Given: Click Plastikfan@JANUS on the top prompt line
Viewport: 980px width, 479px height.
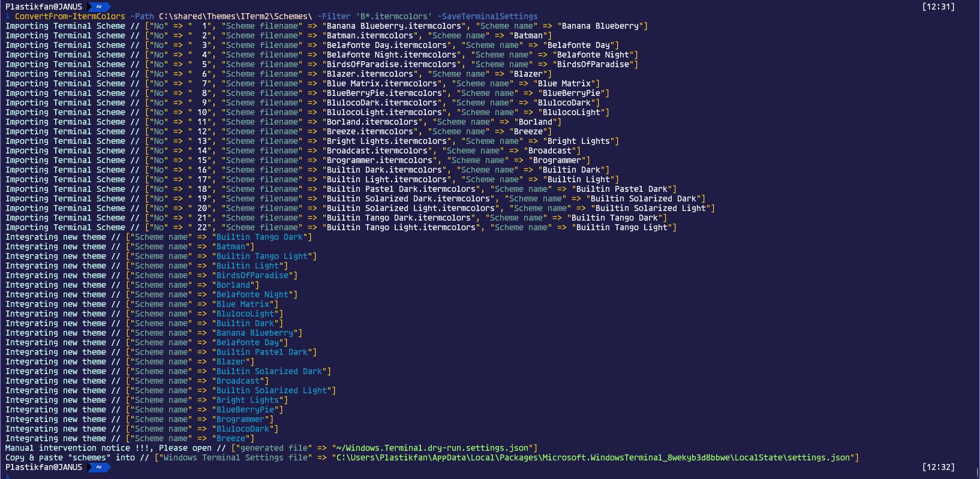Looking at the screenshot, I should (x=44, y=7).
